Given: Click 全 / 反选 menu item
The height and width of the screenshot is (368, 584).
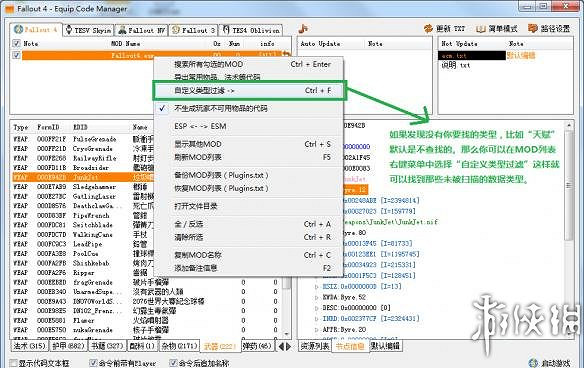Looking at the screenshot, I should (248, 224).
